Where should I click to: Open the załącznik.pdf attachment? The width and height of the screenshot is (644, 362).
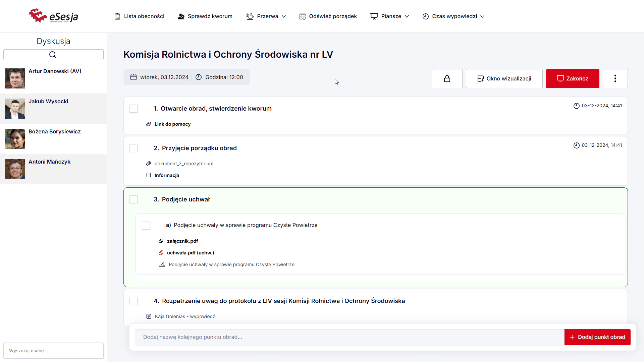[x=182, y=241]
